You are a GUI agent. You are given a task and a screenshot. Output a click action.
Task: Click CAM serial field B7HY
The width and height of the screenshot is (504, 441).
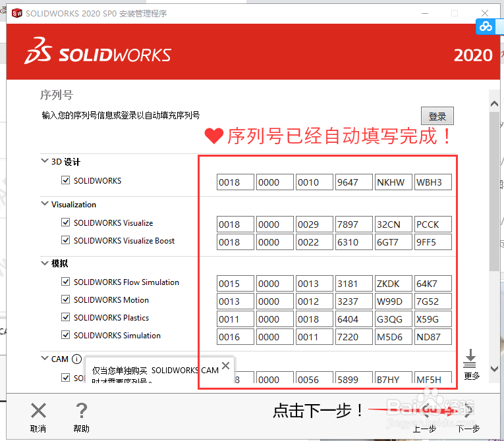click(393, 378)
